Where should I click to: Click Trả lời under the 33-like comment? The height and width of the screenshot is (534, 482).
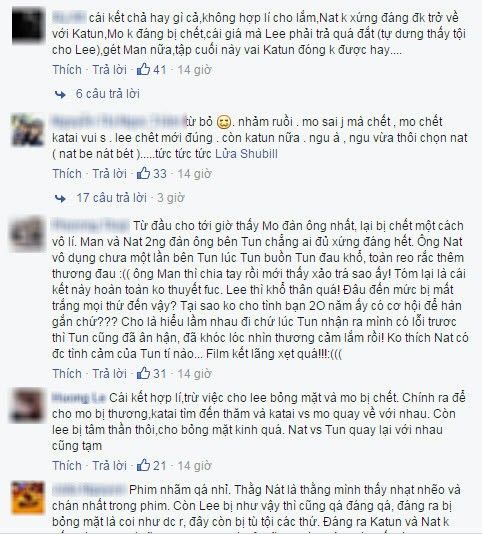(x=109, y=173)
